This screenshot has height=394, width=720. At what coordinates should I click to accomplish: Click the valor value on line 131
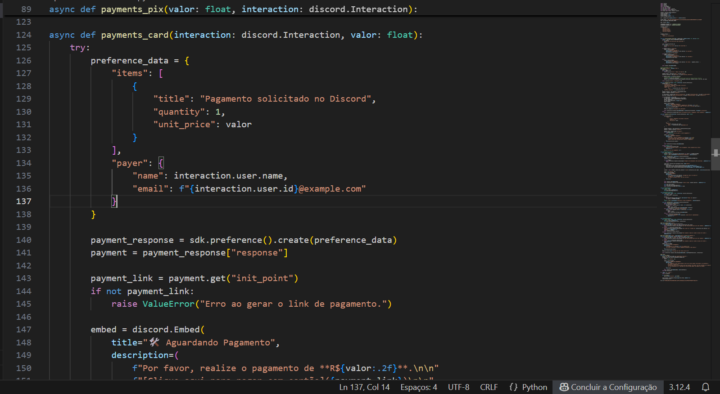point(238,124)
